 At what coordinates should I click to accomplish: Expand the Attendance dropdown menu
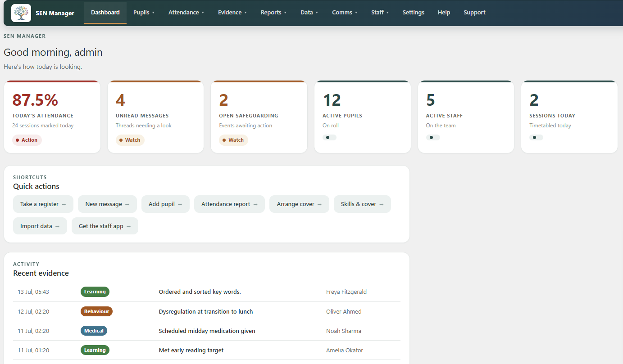tap(186, 13)
